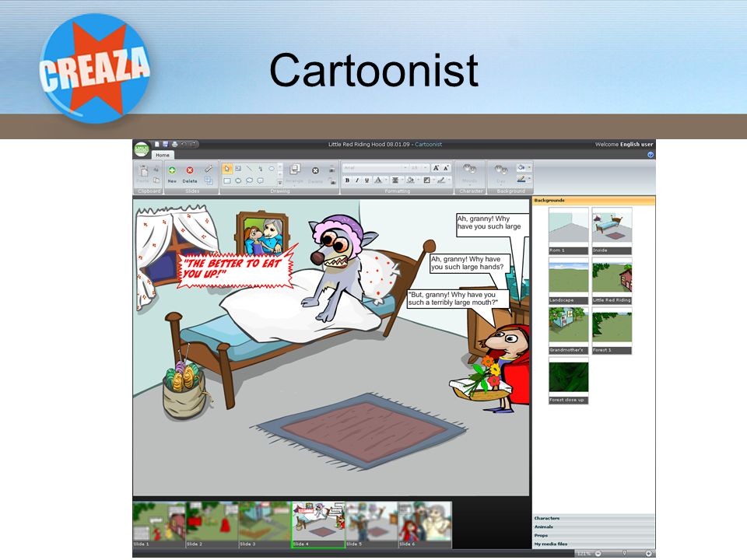Decrease font size with small A icon

[447, 168]
